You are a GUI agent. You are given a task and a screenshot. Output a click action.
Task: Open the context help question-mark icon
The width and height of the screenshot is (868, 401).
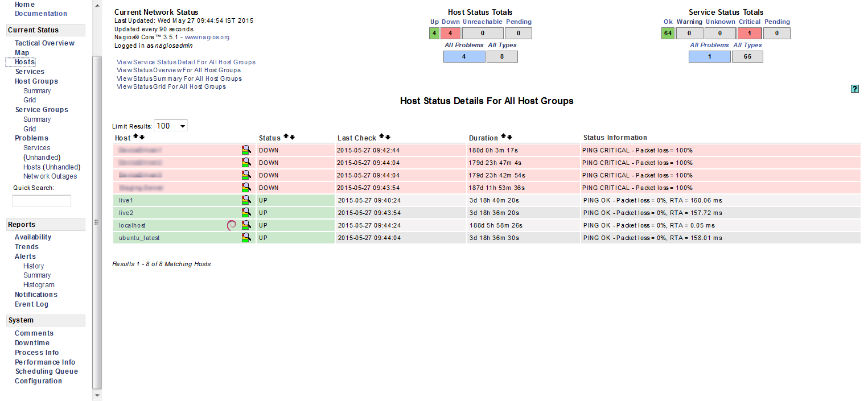[x=854, y=89]
